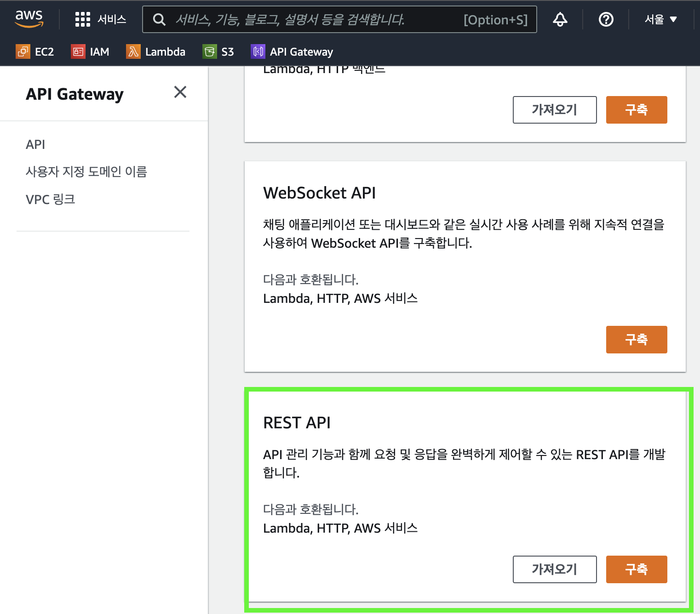Click '다음과 호환됩니다.' in WebSocket card
Viewport: 700px width, 614px height.
[310, 279]
